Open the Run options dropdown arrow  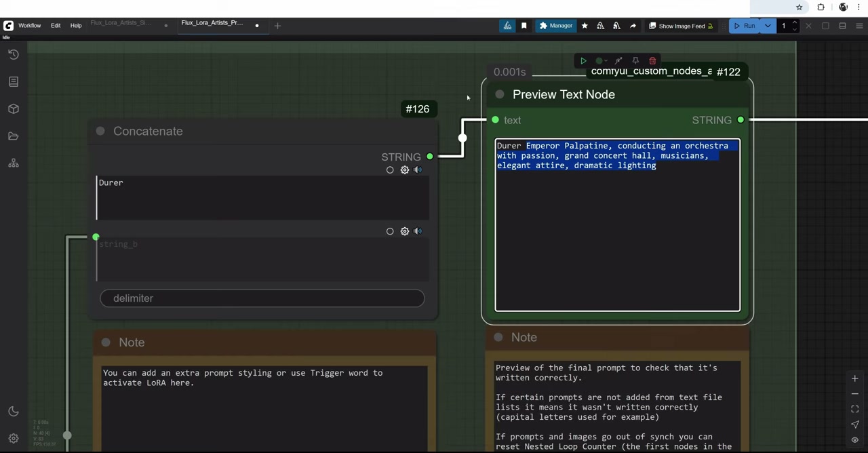(768, 26)
